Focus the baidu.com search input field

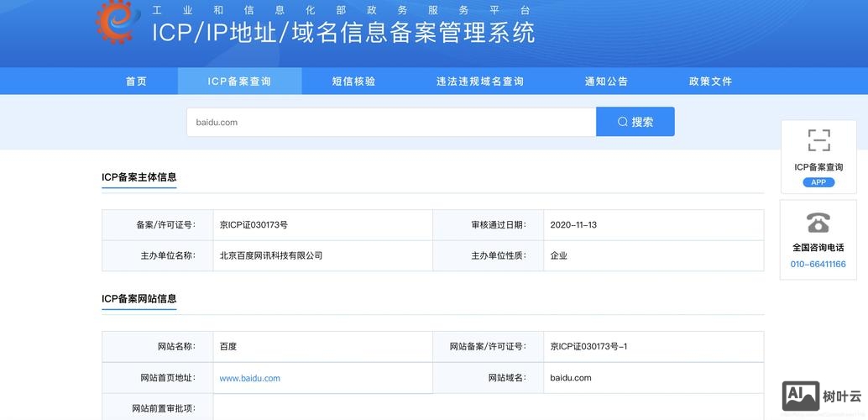(391, 122)
